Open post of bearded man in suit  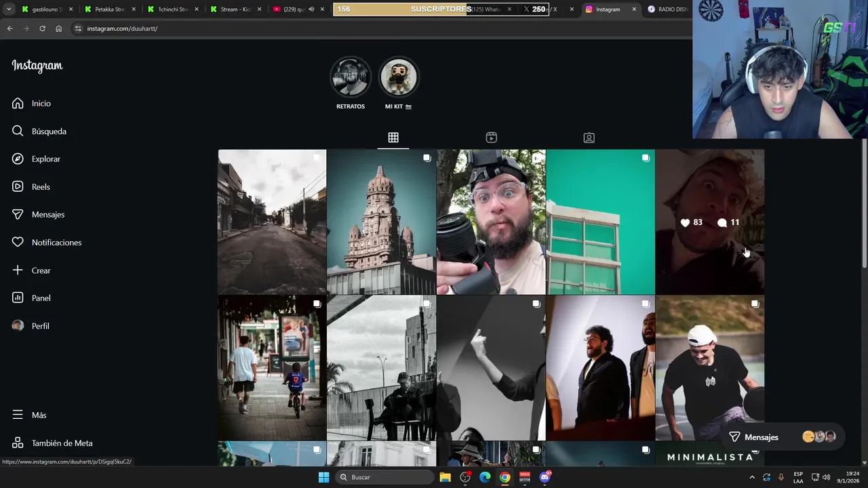pyautogui.click(x=601, y=368)
